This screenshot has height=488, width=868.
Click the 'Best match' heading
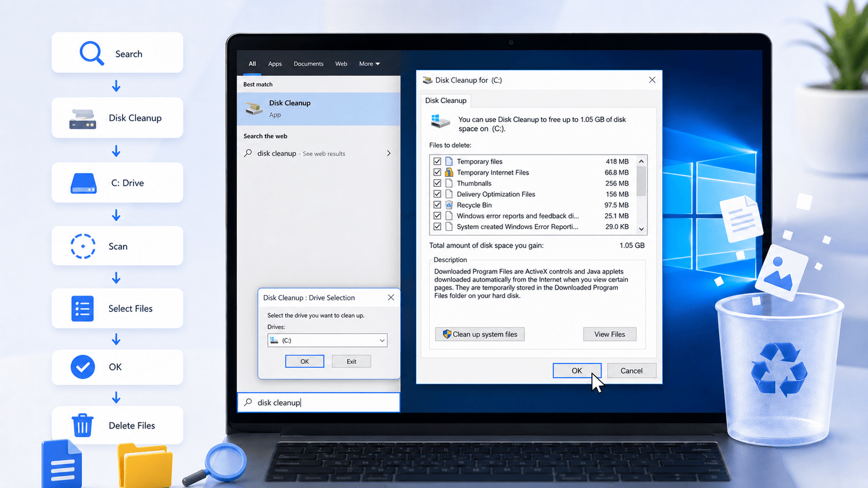tap(258, 85)
